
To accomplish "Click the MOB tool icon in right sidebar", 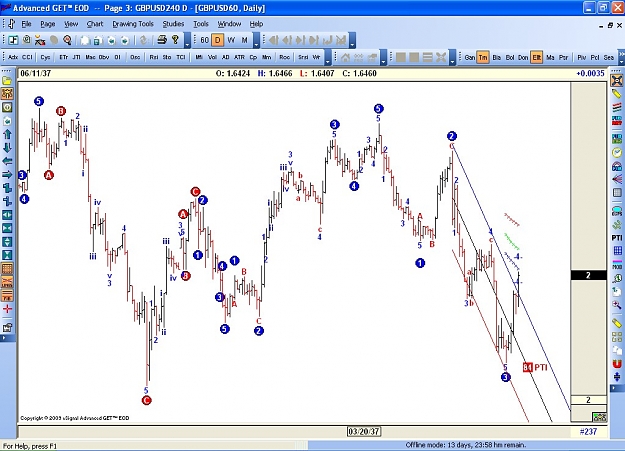I will 617,265.
